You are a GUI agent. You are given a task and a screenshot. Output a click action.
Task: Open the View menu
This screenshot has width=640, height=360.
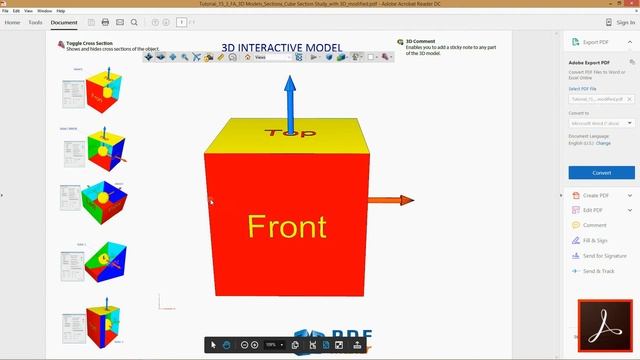click(x=28, y=11)
